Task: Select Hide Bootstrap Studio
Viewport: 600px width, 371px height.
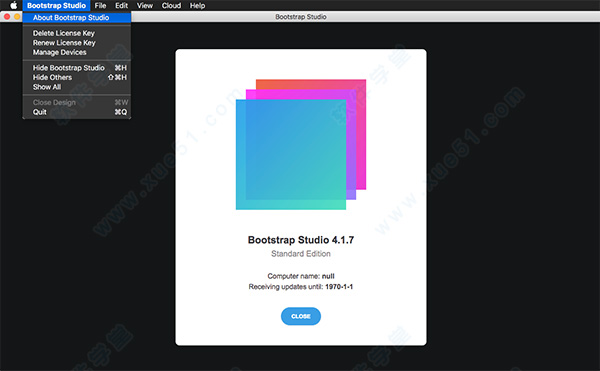Action: (x=77, y=68)
